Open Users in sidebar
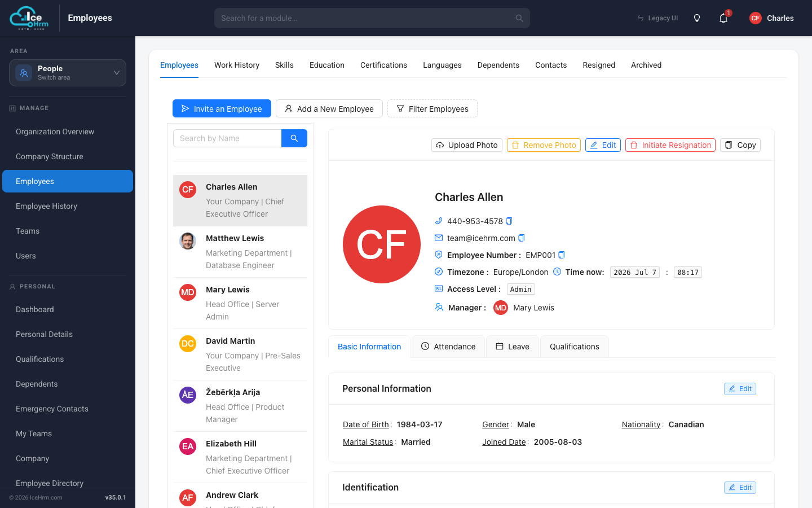The height and width of the screenshot is (508, 812). click(x=68, y=256)
